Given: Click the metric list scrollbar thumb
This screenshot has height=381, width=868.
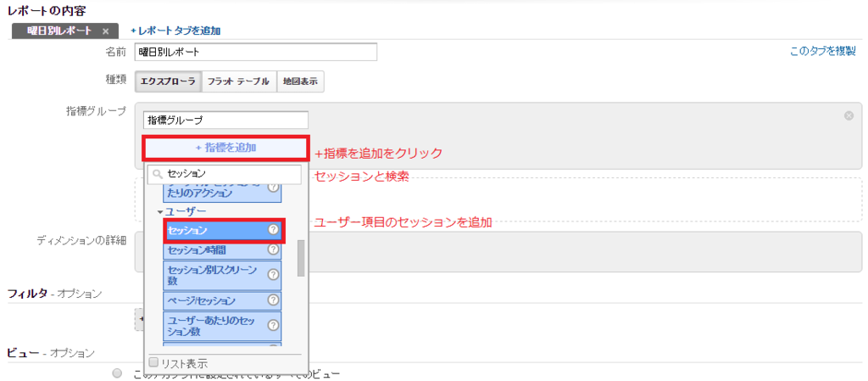Looking at the screenshot, I should 301,257.
